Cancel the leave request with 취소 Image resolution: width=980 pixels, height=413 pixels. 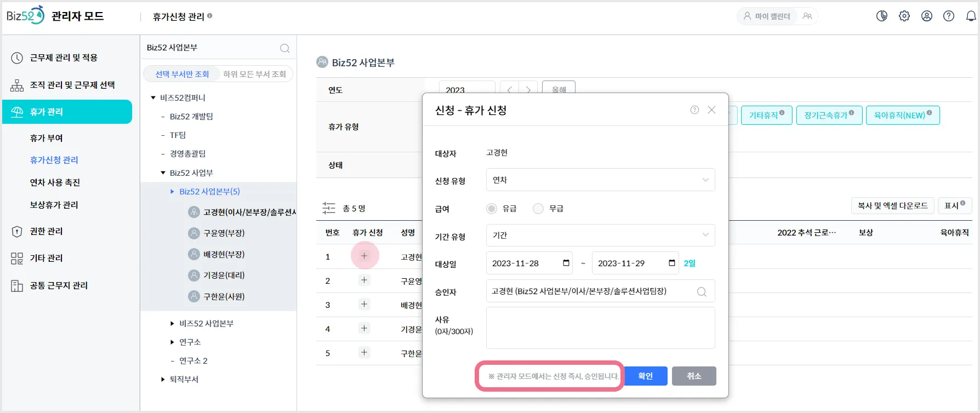694,376
